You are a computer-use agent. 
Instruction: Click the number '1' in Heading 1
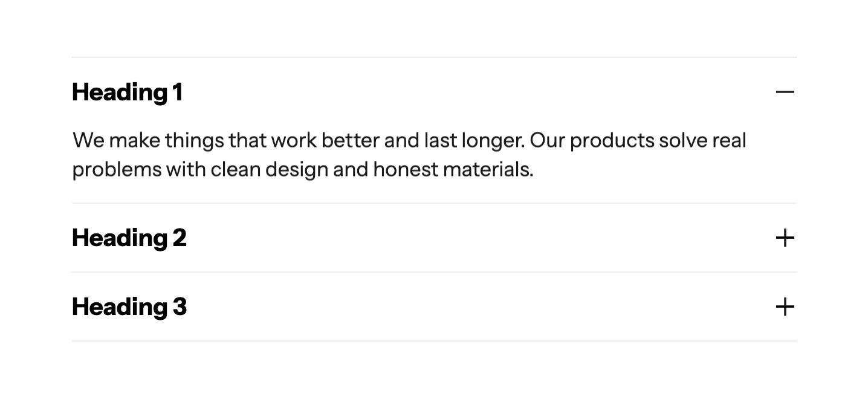pos(177,92)
